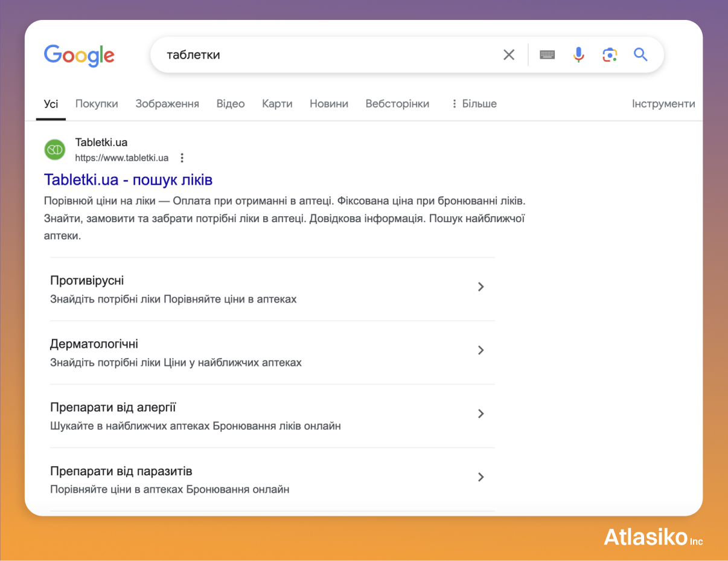728x561 pixels.
Task: Activate voice search via the microphone icon
Action: tap(578, 54)
